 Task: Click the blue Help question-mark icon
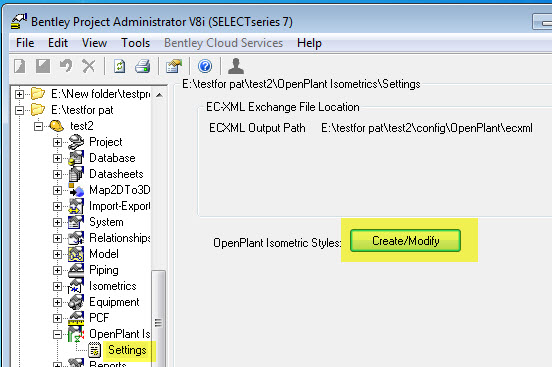[x=205, y=66]
